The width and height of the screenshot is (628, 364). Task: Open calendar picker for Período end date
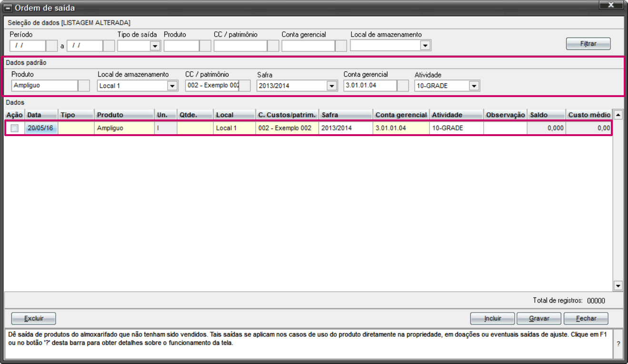click(109, 46)
